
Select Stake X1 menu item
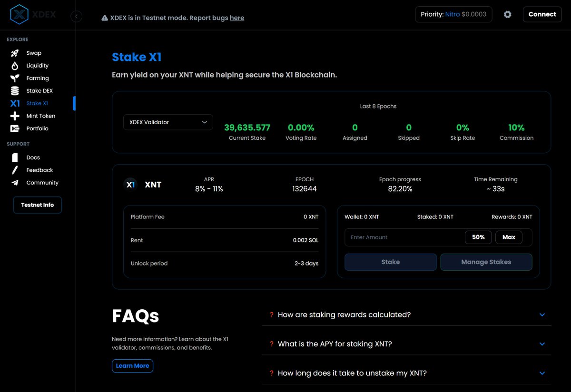37,103
